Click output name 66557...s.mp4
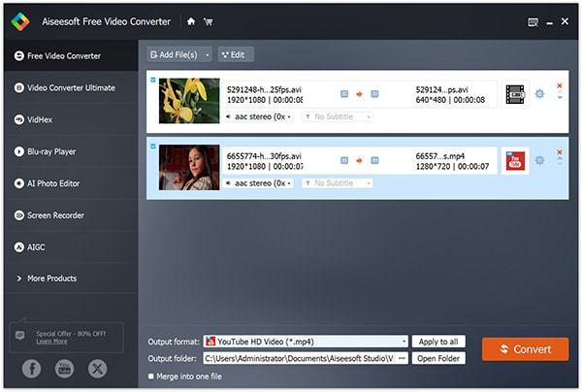 tap(439, 156)
